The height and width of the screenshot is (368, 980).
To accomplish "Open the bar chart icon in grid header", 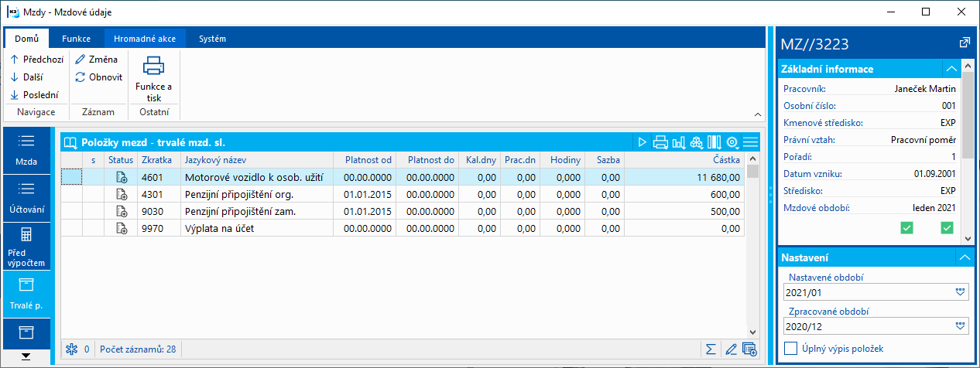I will tap(679, 142).
